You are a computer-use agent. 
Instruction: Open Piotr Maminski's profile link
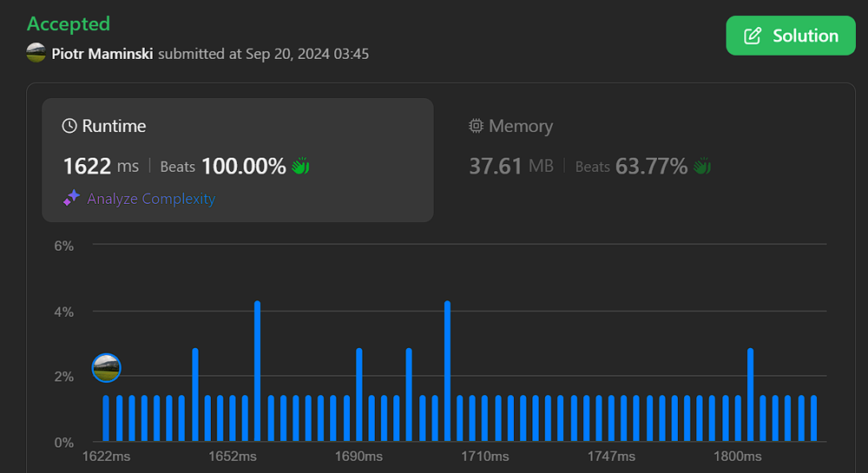pyautogui.click(x=102, y=54)
